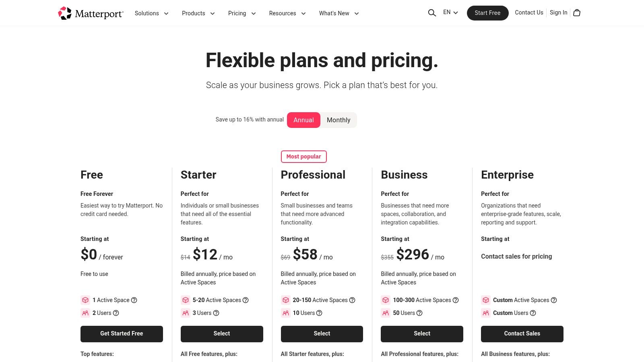The height and width of the screenshot is (362, 644).
Task: Click the help icon beside Business 50 Users
Action: pyautogui.click(x=419, y=313)
